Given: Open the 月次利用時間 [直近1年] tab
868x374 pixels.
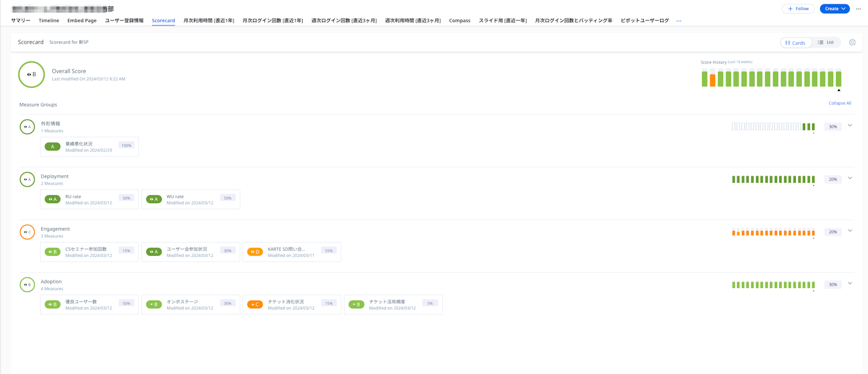Looking at the screenshot, I should [208, 20].
